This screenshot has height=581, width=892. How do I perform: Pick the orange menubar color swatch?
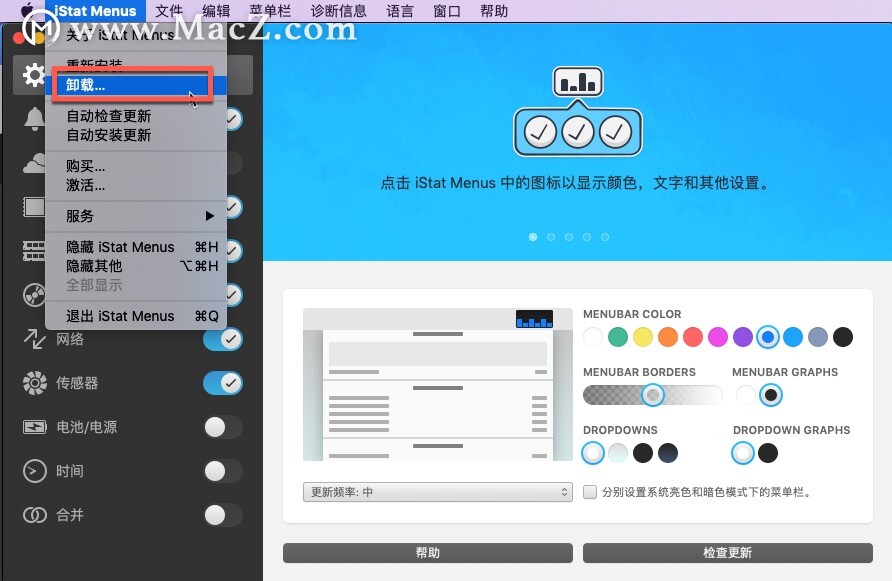[x=668, y=337]
